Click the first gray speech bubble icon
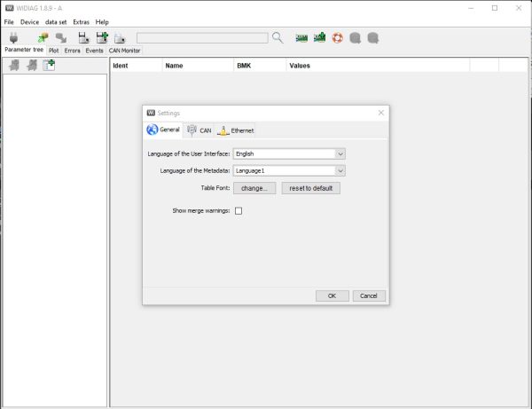Screen dimensions: 532x409 (356, 38)
